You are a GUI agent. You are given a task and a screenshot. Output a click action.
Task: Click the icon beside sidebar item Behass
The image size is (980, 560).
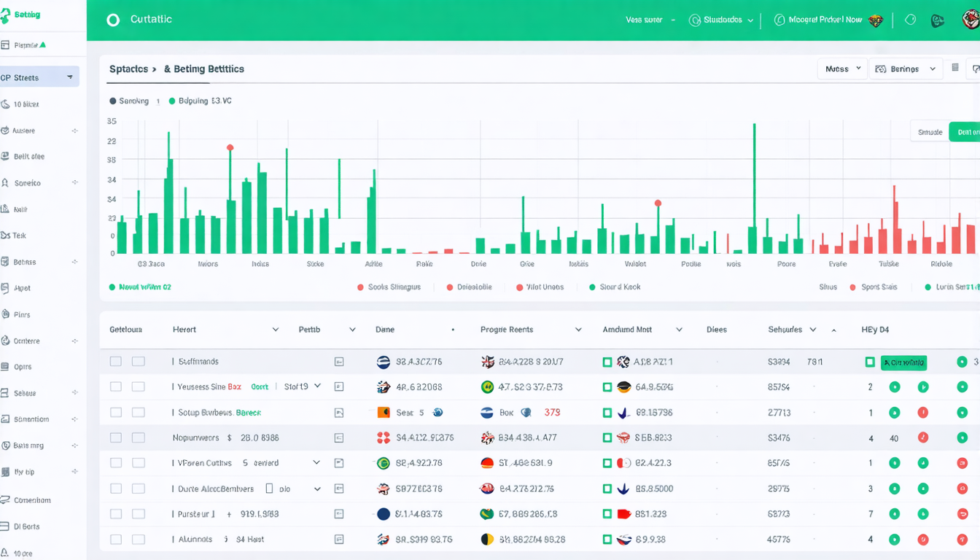click(5, 262)
